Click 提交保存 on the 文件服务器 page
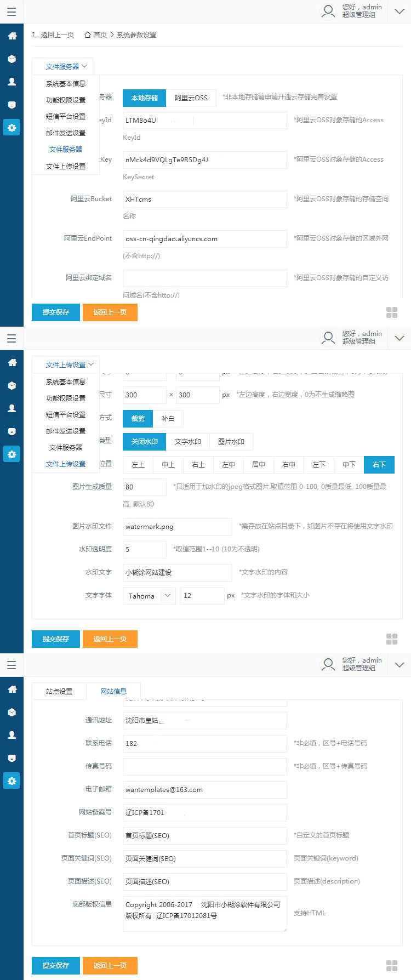411x980 pixels. point(56,312)
